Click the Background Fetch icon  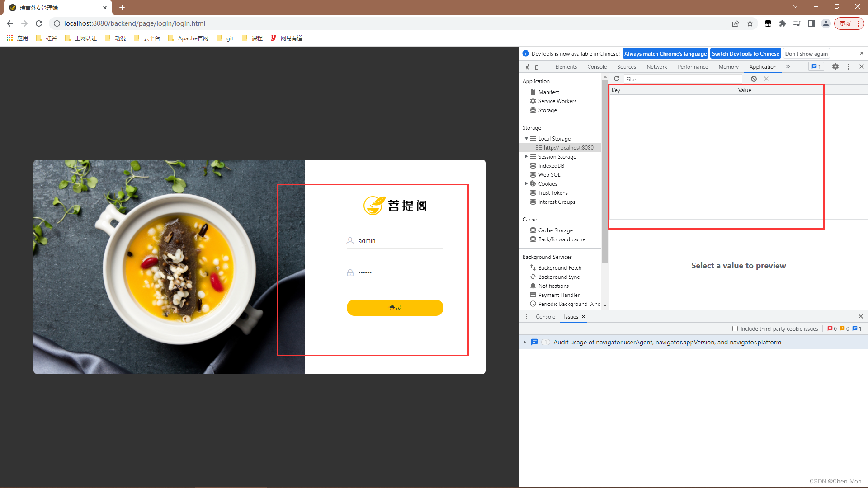point(533,267)
